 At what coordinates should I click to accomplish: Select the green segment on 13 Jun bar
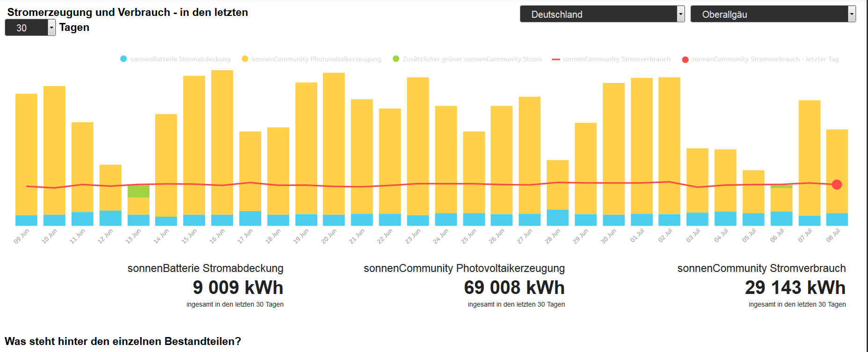point(138,191)
